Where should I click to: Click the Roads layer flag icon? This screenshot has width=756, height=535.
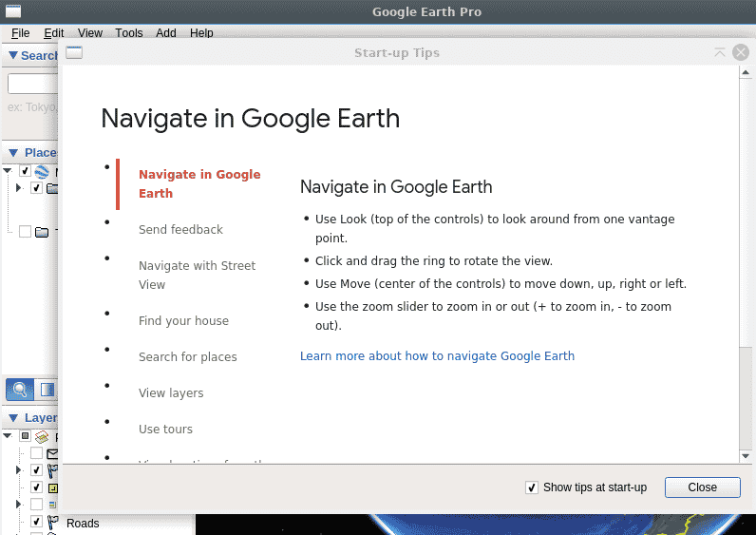[52, 522]
